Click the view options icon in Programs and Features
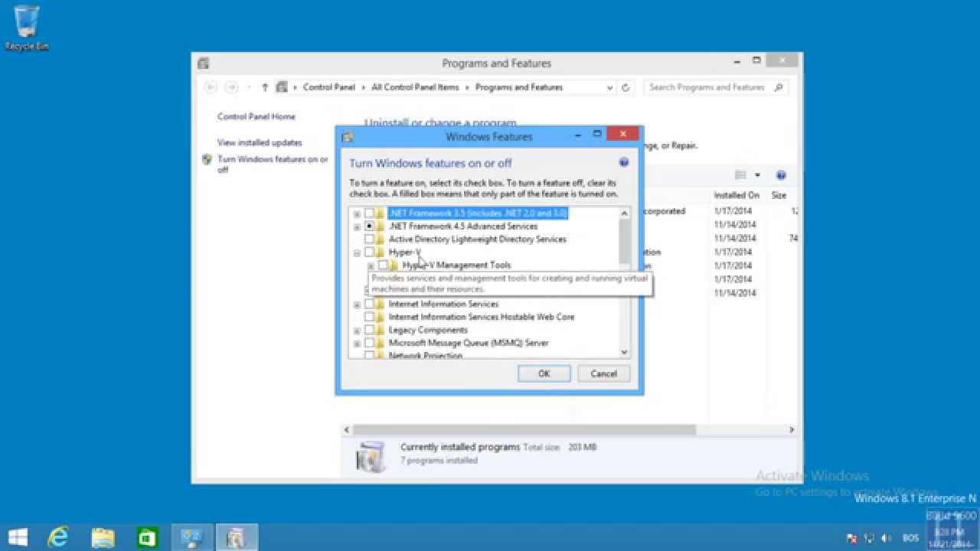This screenshot has height=551, width=980. 740,175
